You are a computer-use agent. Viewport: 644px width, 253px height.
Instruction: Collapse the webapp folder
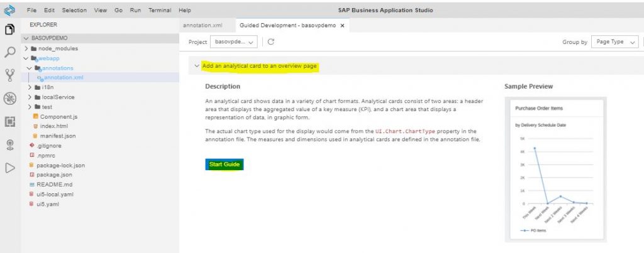[x=26, y=58]
